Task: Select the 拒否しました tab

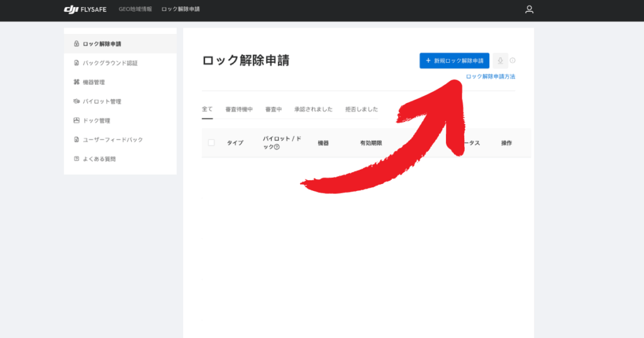Action: click(x=362, y=109)
